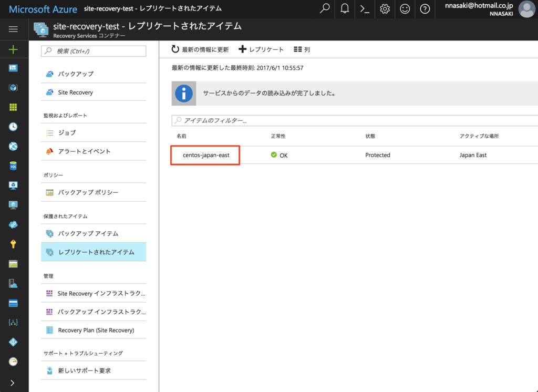Sort by the 状態 column header

point(370,136)
